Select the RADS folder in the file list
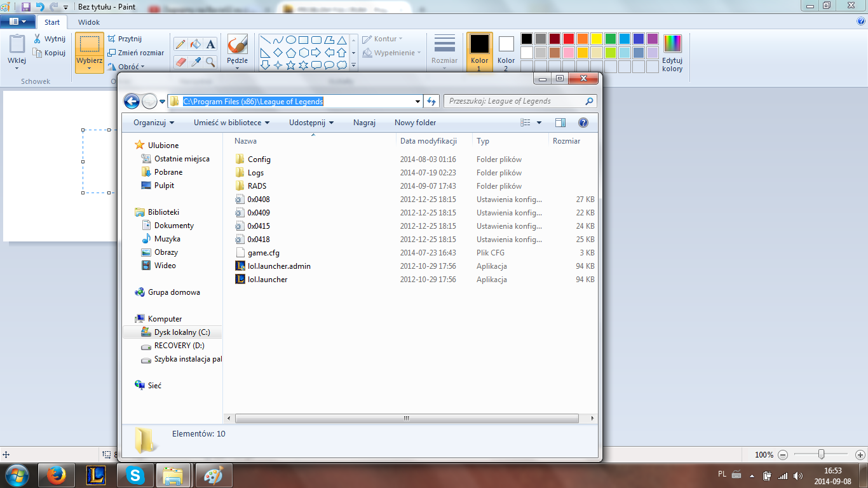The height and width of the screenshot is (488, 868). point(257,186)
